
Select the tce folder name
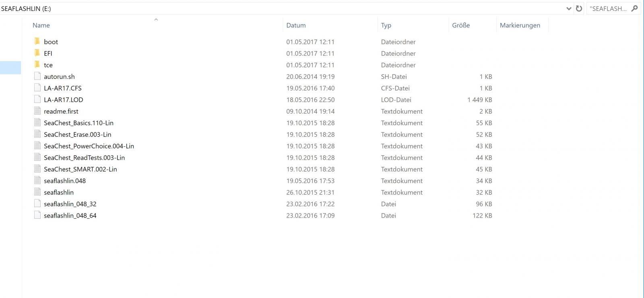tap(48, 65)
